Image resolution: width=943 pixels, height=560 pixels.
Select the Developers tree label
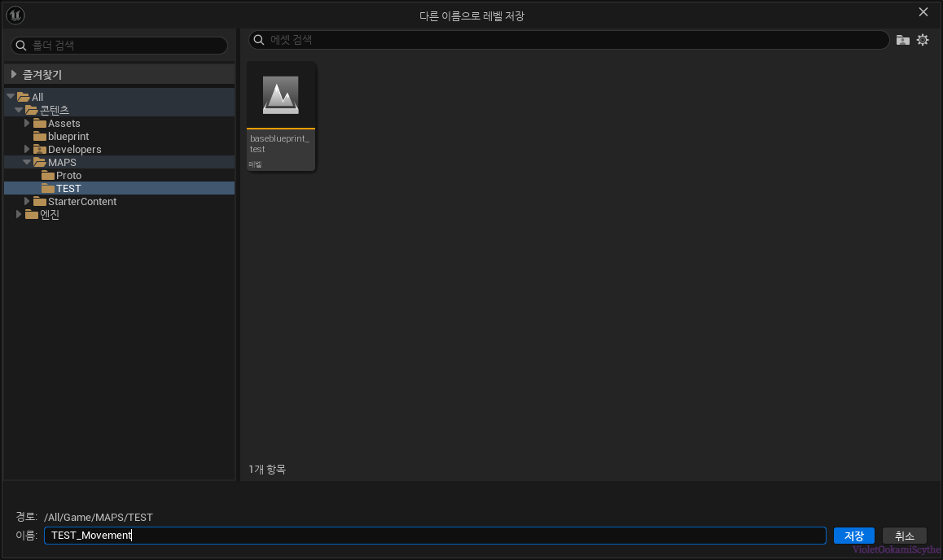(x=75, y=150)
